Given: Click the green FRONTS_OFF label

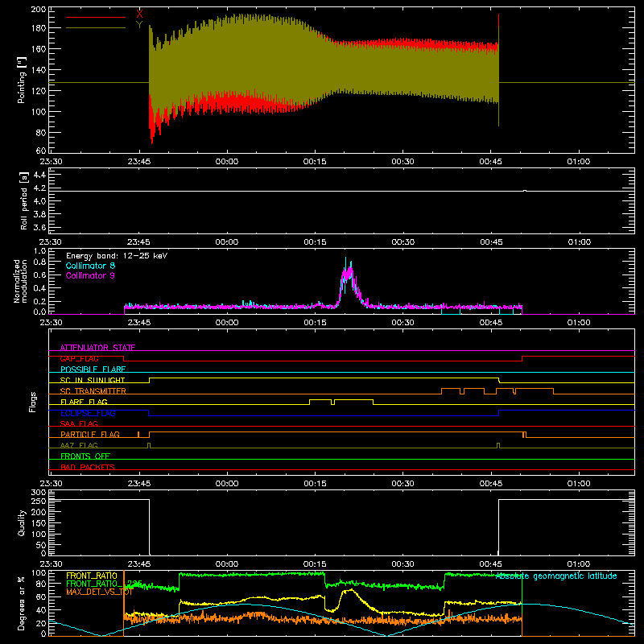Looking at the screenshot, I should click(85, 456).
